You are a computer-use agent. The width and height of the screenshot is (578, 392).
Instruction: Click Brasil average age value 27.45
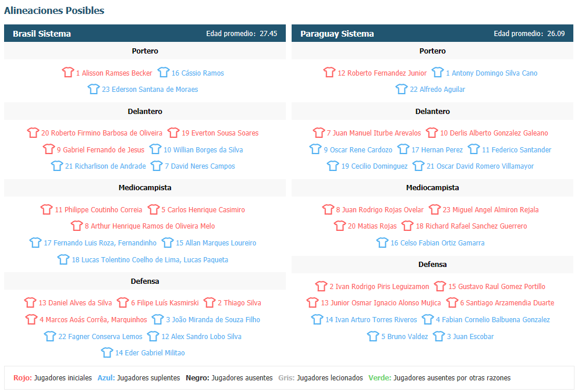point(268,34)
